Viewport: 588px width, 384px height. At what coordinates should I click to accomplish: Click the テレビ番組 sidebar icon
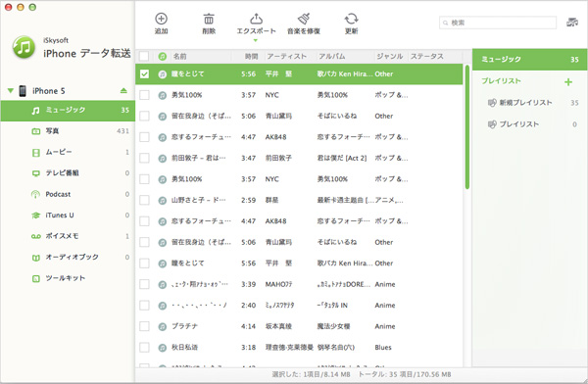click(35, 173)
